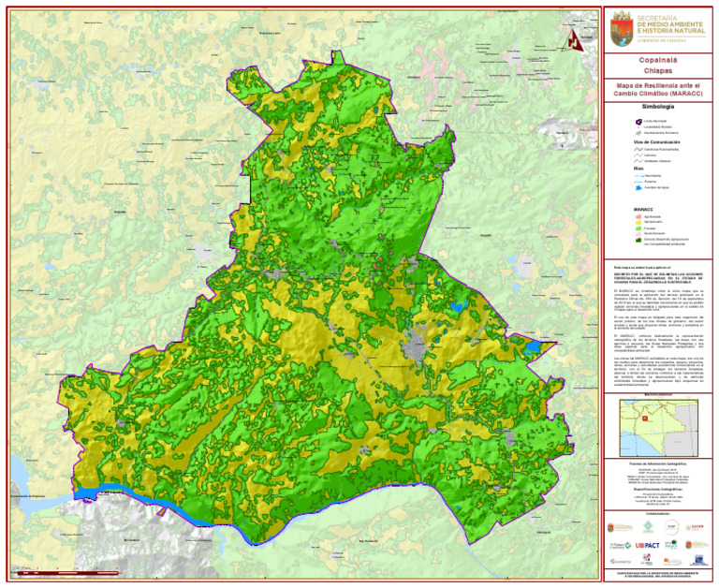This screenshot has width=719, height=588.
Task: Click the 'Secretaría de Medio Ambiente e Historia Natural' text
Action: click(671, 24)
